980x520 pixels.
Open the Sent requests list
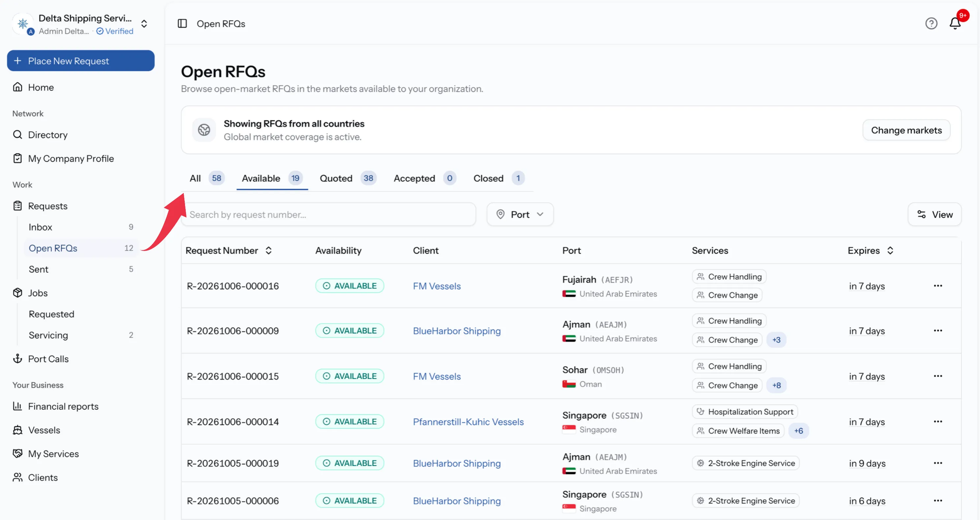tap(81, 269)
